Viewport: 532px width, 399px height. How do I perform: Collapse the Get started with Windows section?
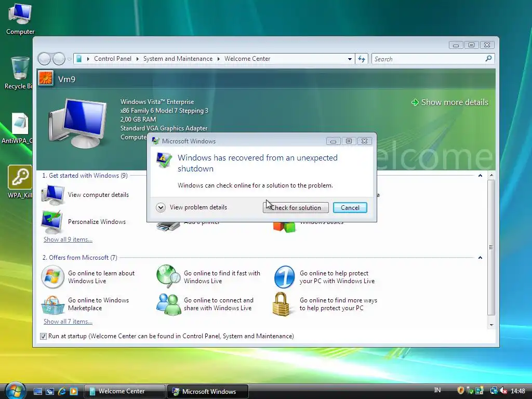pos(480,176)
